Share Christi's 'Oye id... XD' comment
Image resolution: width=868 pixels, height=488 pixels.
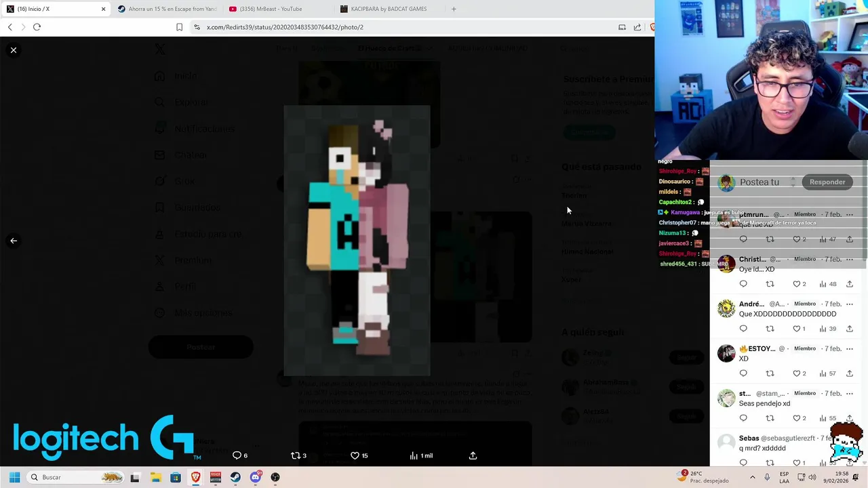[x=850, y=284]
